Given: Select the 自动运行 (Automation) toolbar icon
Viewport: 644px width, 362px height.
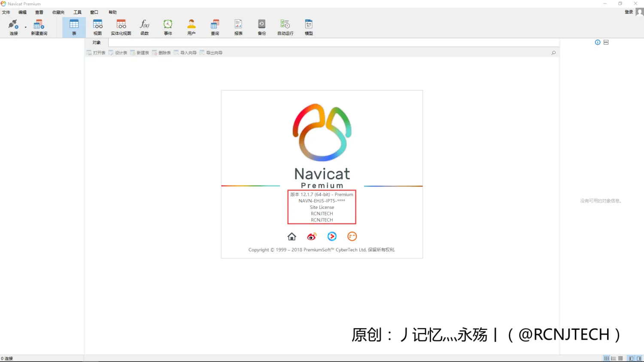Looking at the screenshot, I should pyautogui.click(x=285, y=27).
